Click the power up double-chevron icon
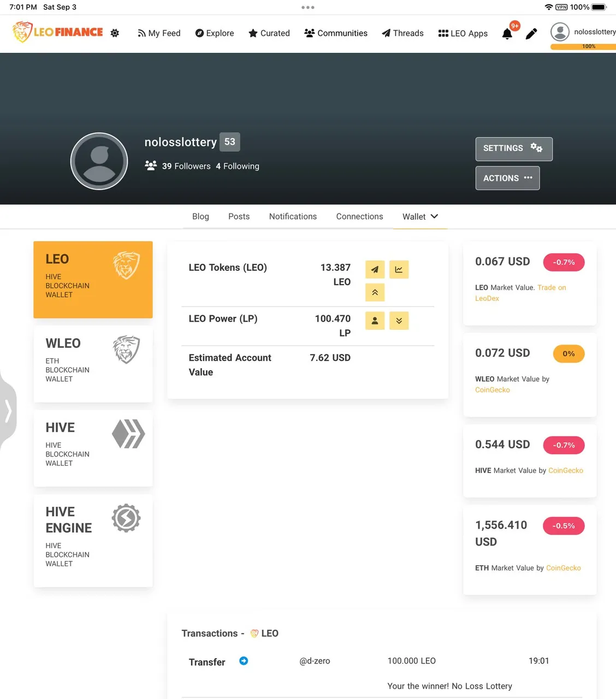The width and height of the screenshot is (616, 699). click(375, 292)
